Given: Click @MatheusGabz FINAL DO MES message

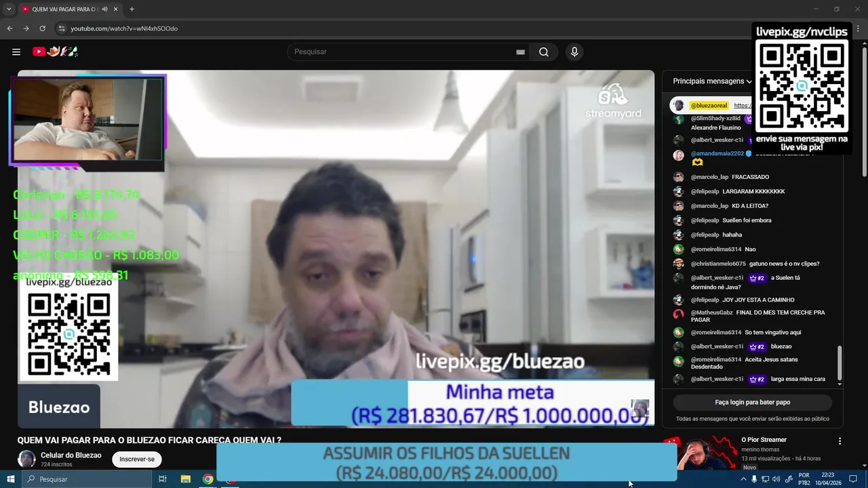Looking at the screenshot, I should coord(758,316).
